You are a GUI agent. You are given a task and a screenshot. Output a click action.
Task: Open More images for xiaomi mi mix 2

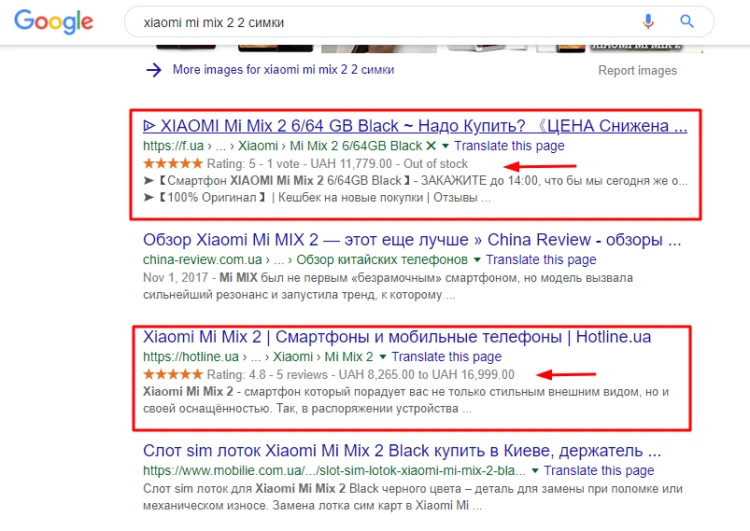[x=283, y=70]
